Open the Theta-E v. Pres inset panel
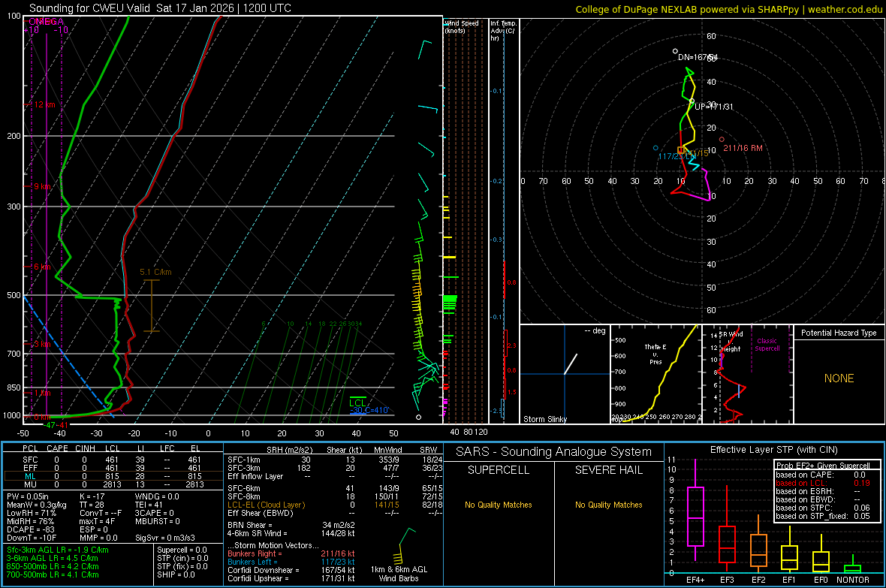Screen dimensions: 886x588 point(655,374)
